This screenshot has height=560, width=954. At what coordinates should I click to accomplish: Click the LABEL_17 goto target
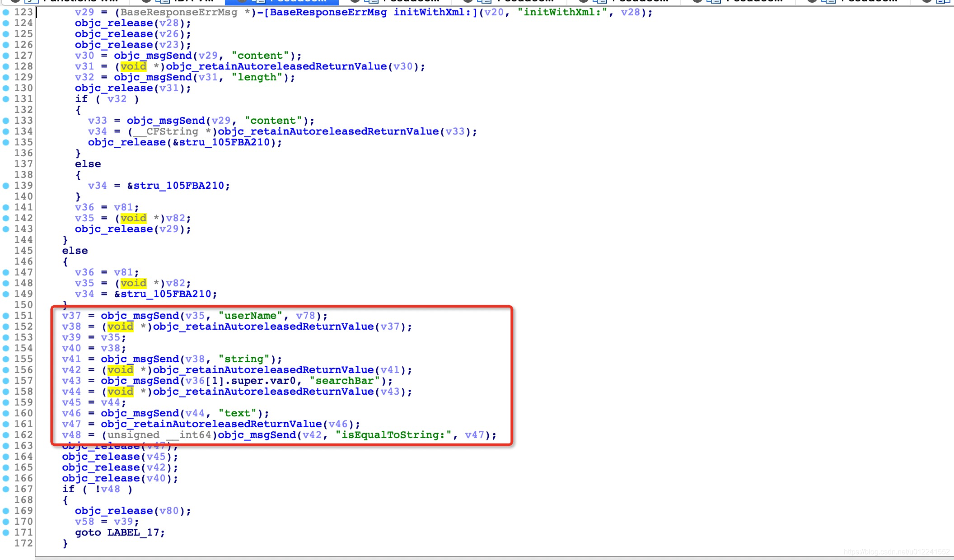coord(133,532)
